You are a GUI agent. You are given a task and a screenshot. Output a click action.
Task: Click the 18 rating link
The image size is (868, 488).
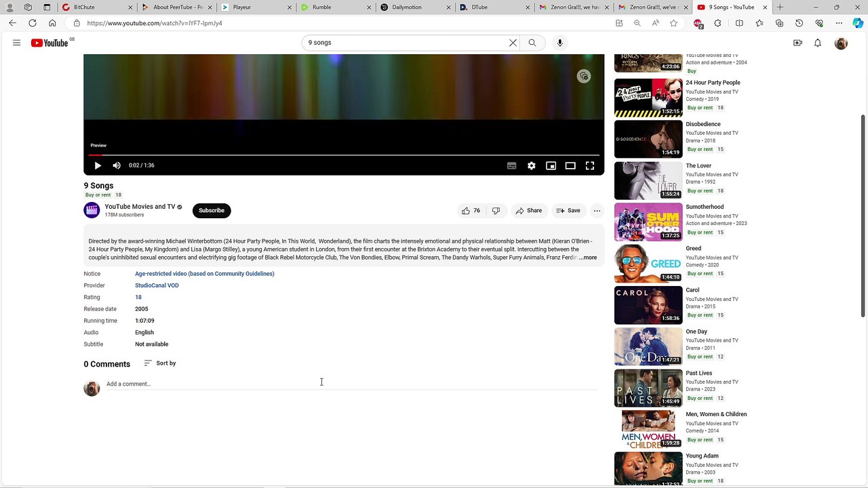(138, 298)
